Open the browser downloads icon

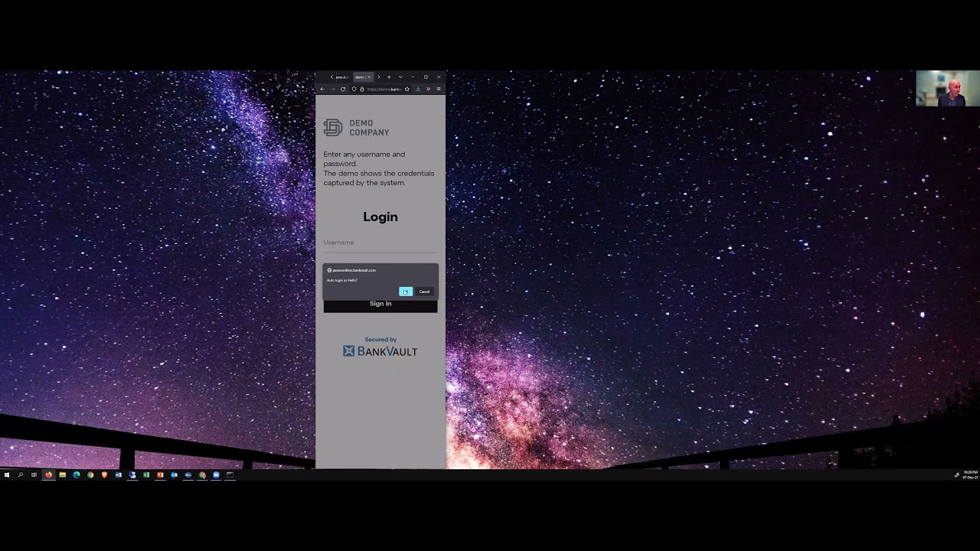click(418, 89)
